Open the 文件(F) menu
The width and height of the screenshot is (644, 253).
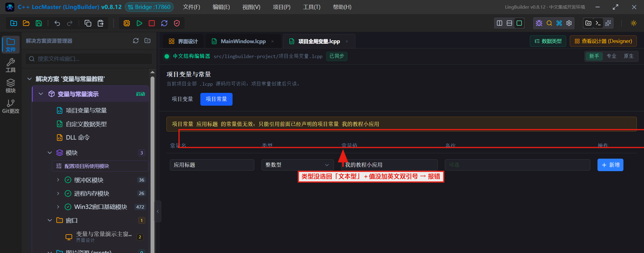[x=191, y=7]
